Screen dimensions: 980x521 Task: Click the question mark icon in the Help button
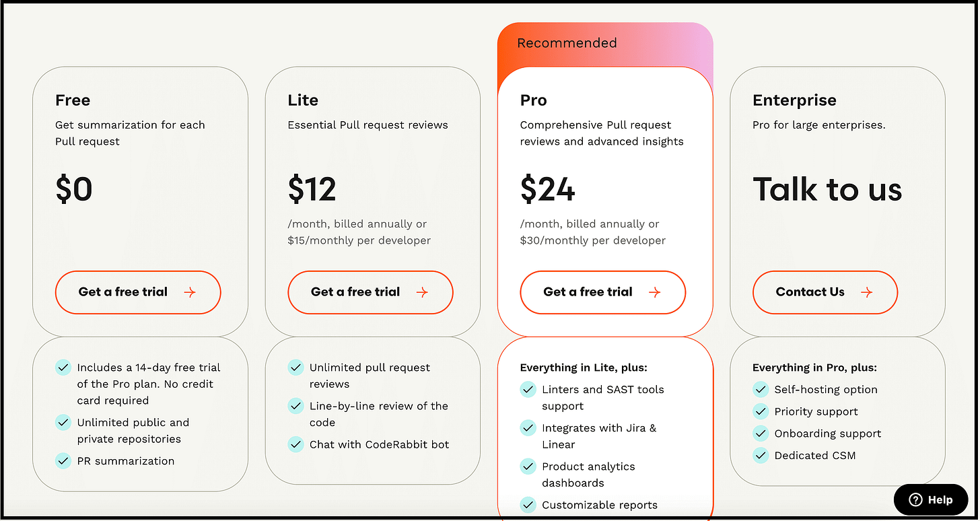(x=915, y=499)
